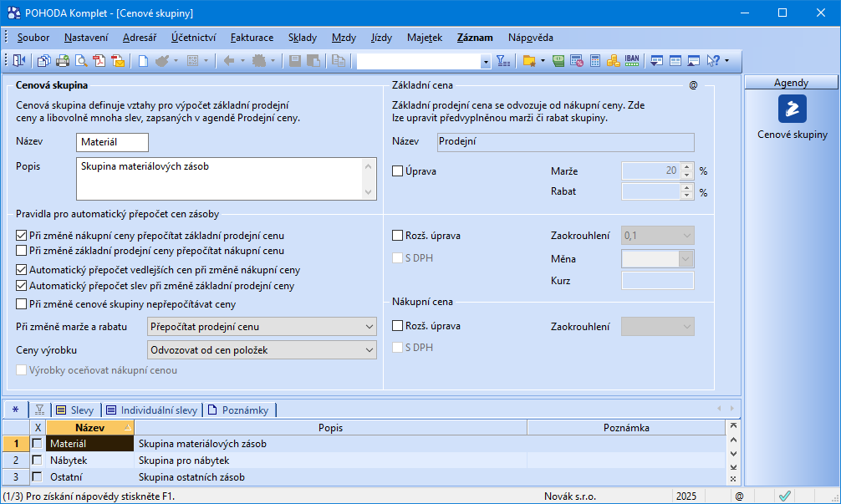This screenshot has height=504, width=841.
Task: Tick the checkbox in Nábytek row
Action: (x=37, y=460)
